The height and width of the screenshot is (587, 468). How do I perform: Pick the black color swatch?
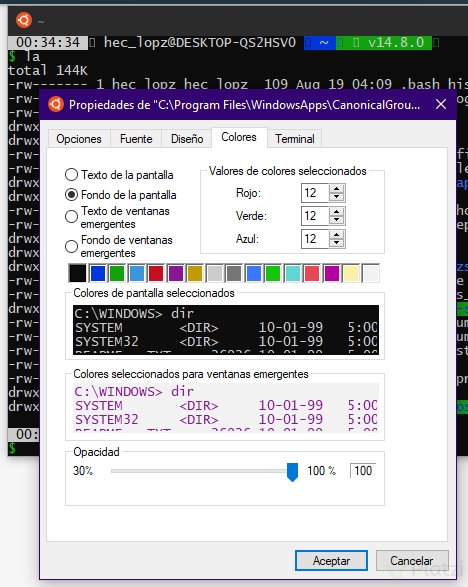coord(78,273)
